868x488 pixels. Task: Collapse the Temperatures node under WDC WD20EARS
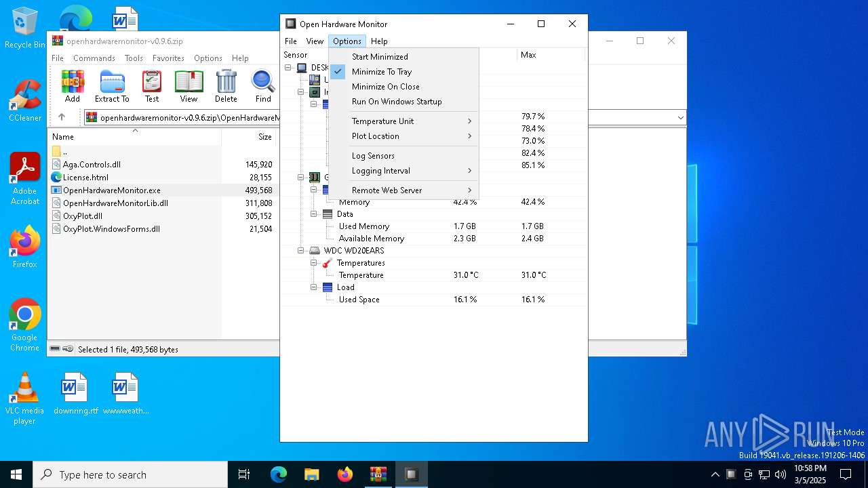tap(314, 263)
